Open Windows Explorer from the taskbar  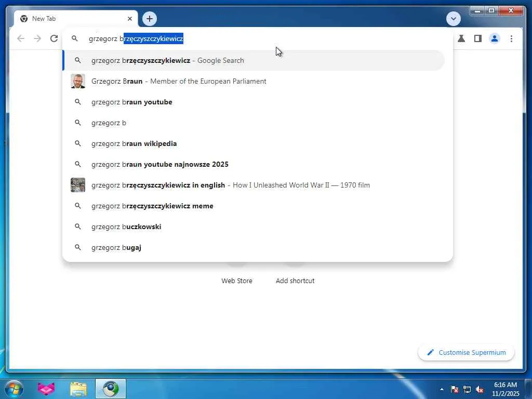78,389
